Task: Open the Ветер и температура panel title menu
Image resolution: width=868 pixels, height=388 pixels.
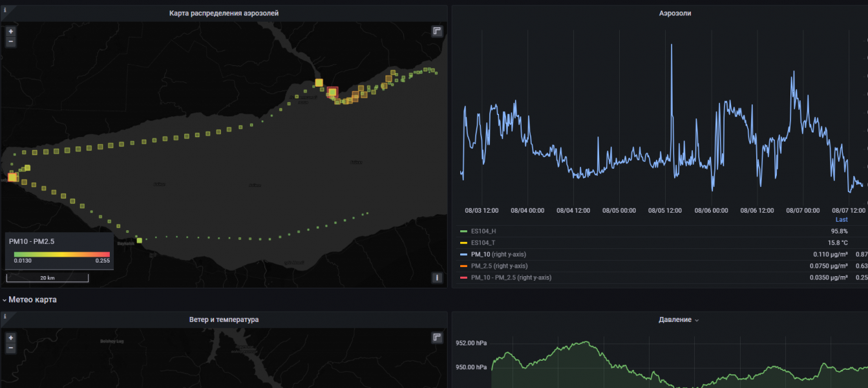Action: [224, 319]
